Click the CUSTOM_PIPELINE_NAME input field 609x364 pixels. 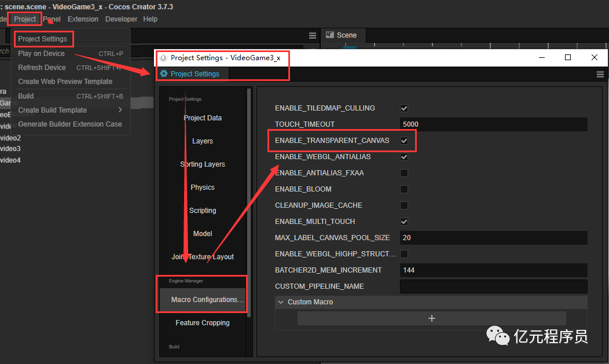(493, 286)
